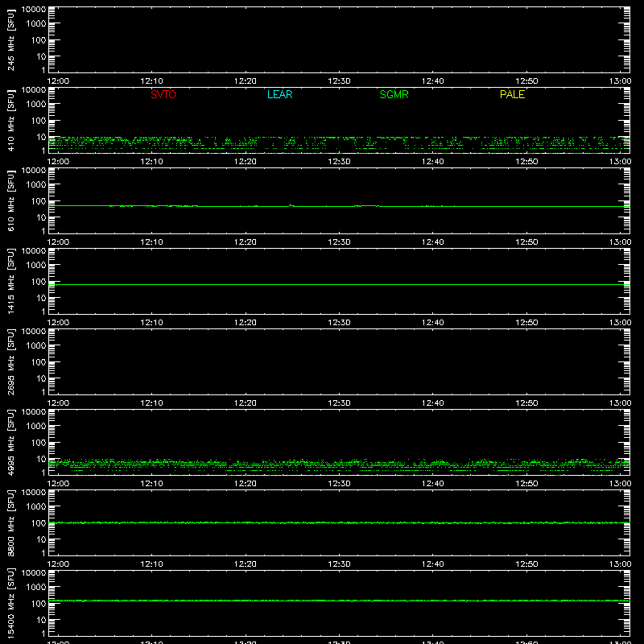Click the cyan LEAR station label

(x=279, y=94)
